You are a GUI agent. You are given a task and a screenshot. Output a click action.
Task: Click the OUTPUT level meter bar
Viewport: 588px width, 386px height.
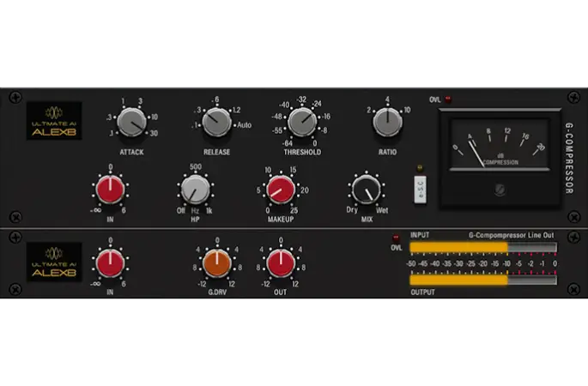click(x=482, y=279)
